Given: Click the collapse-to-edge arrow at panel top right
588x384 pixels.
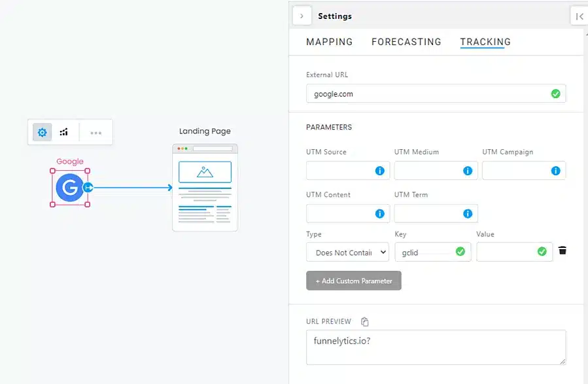Looking at the screenshot, I should (x=579, y=16).
